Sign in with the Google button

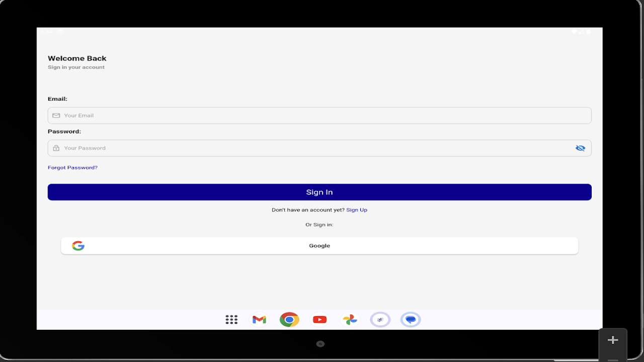(319, 246)
